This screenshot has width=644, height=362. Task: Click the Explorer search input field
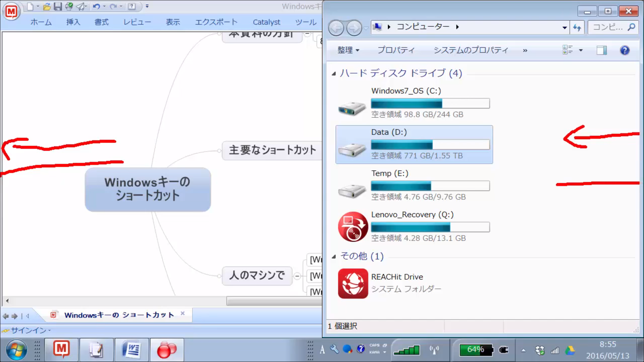pos(608,27)
